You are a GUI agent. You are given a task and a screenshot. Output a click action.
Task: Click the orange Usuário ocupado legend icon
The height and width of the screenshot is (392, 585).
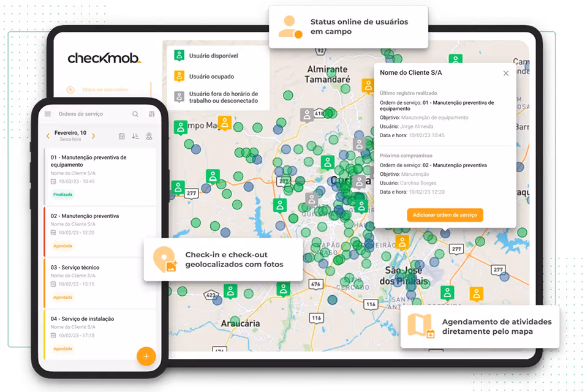point(179,76)
